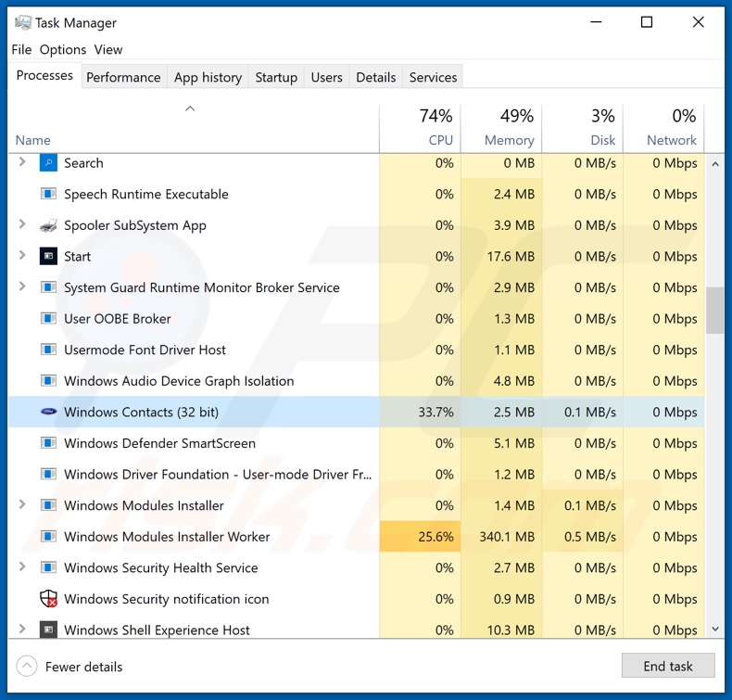
Task: Switch to the Users tab
Action: [x=326, y=77]
